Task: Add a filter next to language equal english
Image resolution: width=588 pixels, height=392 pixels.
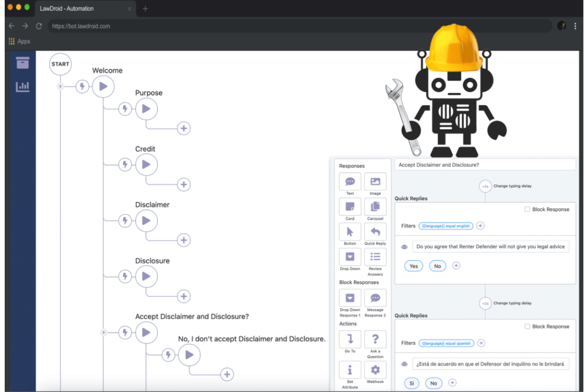Action: coord(480,226)
